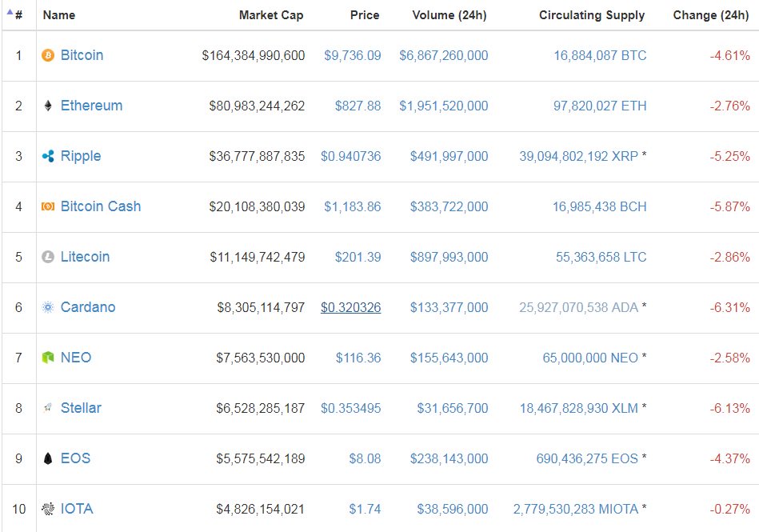
Task: Click Stellar volume $31,656,700
Action: 453,408
